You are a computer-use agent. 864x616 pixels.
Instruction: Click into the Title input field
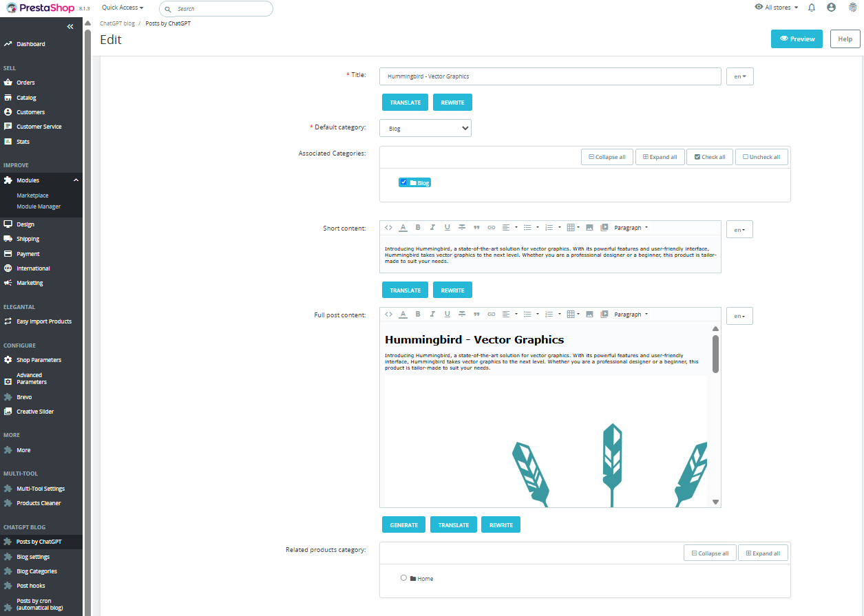(550, 76)
